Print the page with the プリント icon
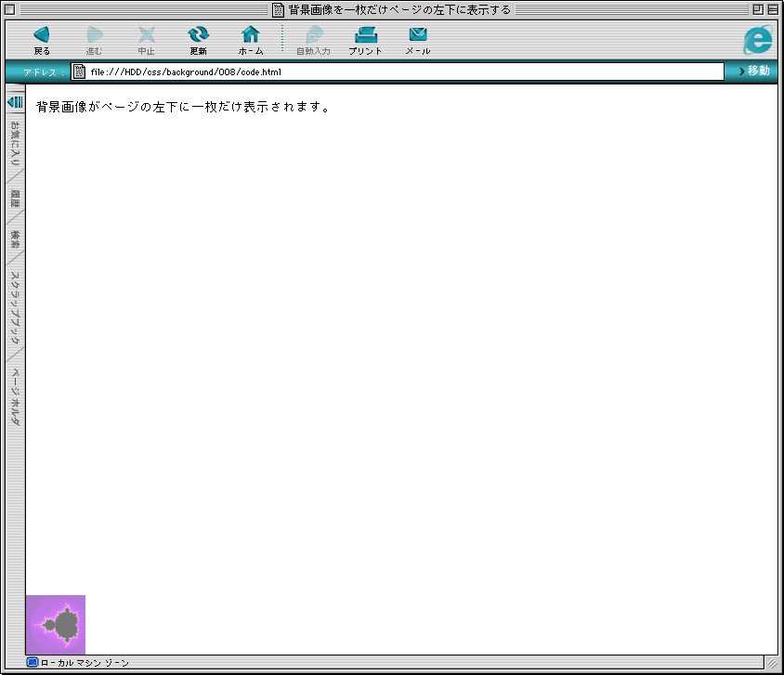784x675 pixels. point(365,35)
